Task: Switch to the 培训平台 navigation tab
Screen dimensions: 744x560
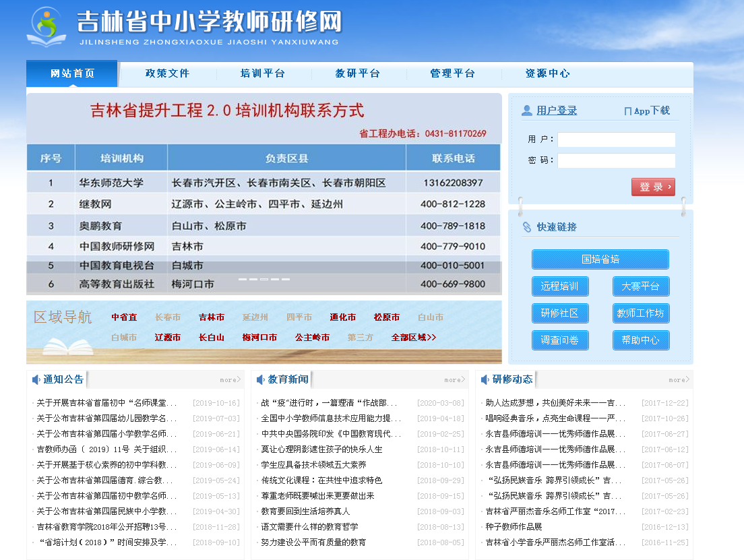Action: 263,73
